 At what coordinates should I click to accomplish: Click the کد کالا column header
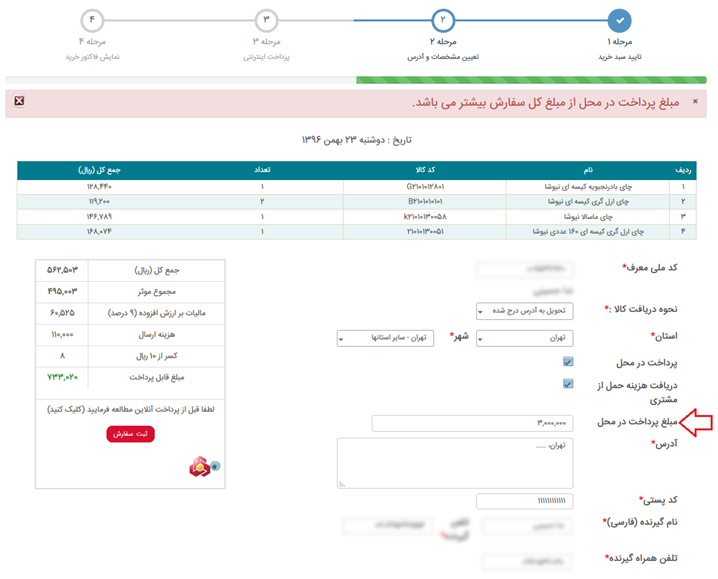[x=425, y=170]
